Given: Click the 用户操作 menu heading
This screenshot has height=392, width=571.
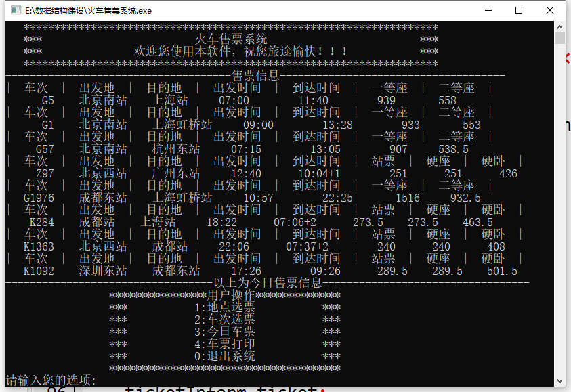Looking at the screenshot, I should pos(231,295).
